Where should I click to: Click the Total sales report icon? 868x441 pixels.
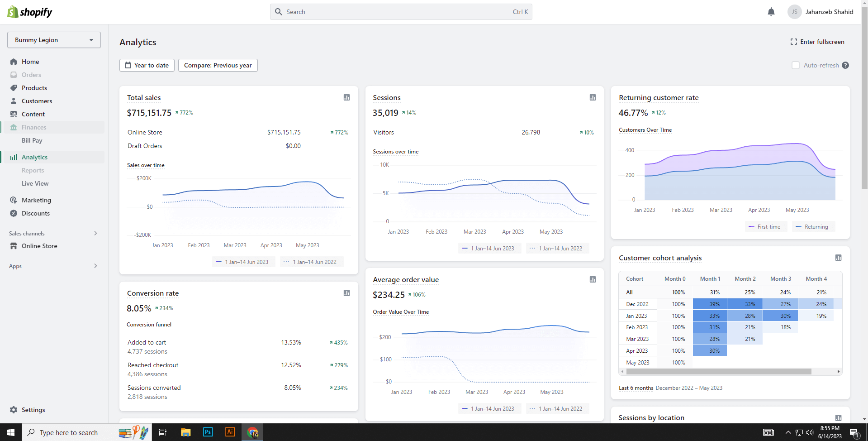(x=346, y=97)
